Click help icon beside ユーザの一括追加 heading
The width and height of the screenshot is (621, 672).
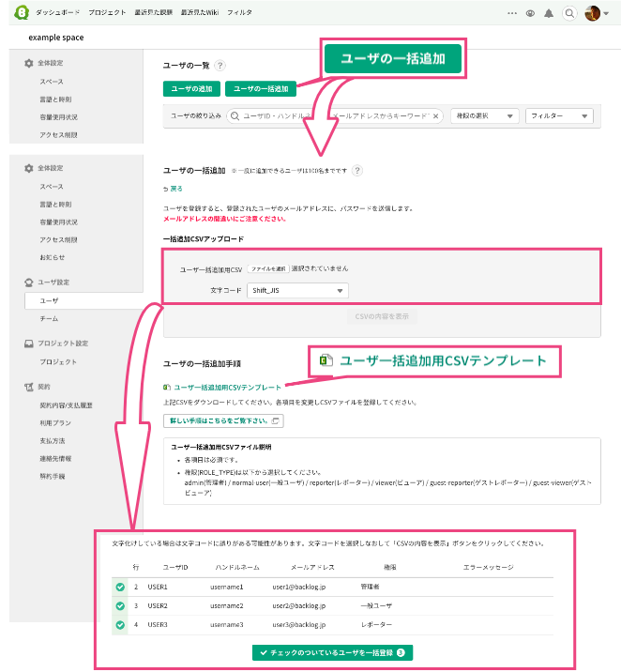(356, 171)
